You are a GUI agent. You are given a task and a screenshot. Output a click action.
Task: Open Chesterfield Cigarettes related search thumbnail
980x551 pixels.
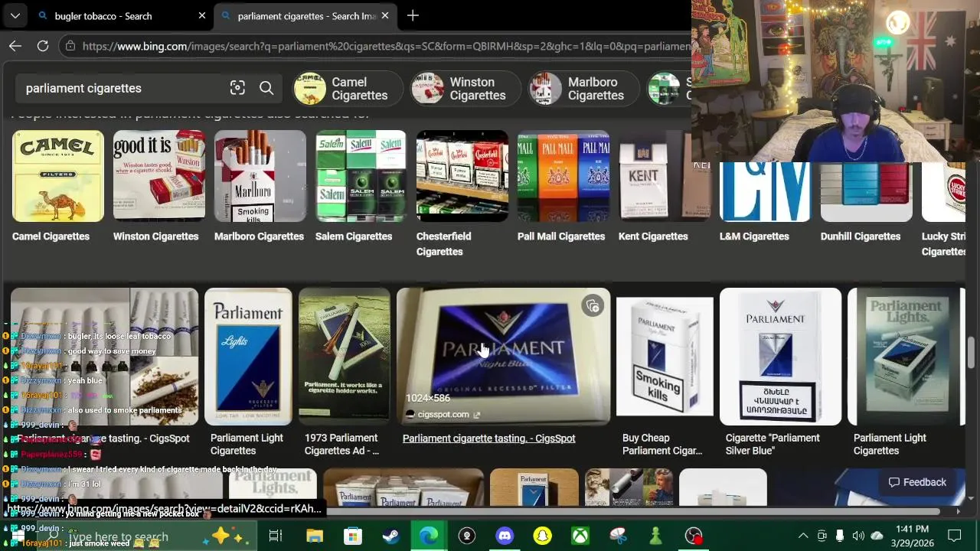point(462,176)
